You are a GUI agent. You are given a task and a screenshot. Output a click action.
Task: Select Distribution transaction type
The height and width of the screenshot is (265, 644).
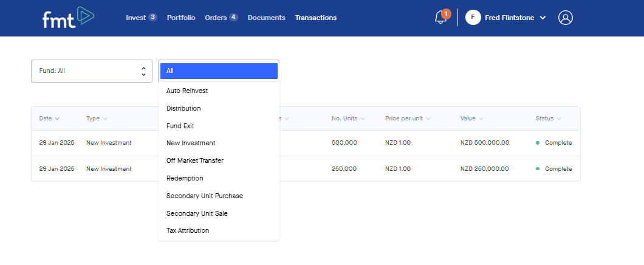coord(183,109)
